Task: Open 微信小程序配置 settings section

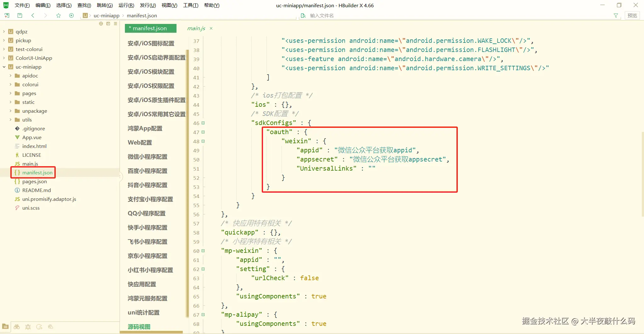Action: (148, 157)
